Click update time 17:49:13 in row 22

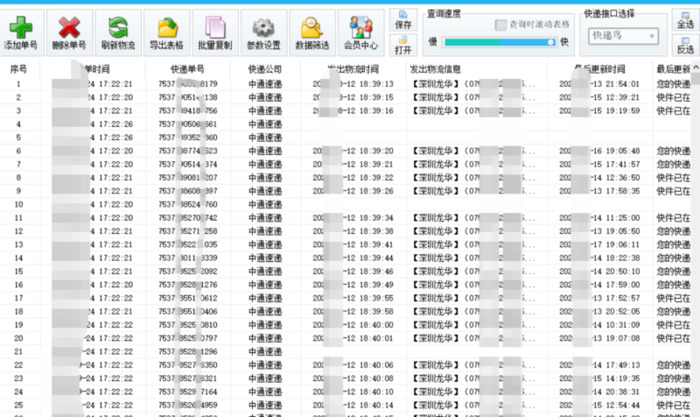coord(623,365)
